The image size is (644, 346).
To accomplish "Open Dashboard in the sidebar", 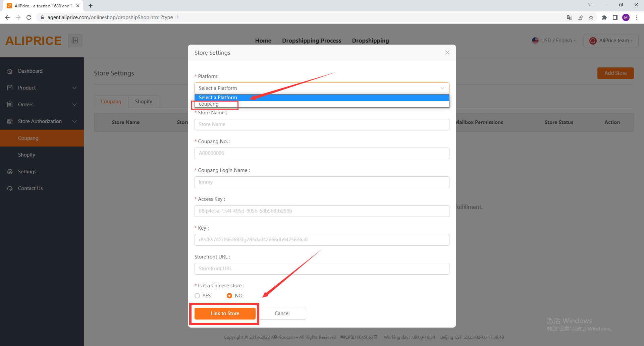I will point(42,71).
